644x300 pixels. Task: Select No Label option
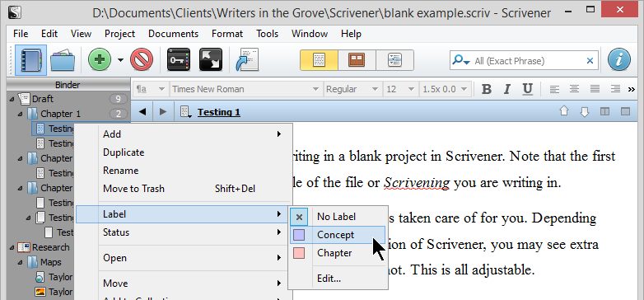tap(338, 217)
